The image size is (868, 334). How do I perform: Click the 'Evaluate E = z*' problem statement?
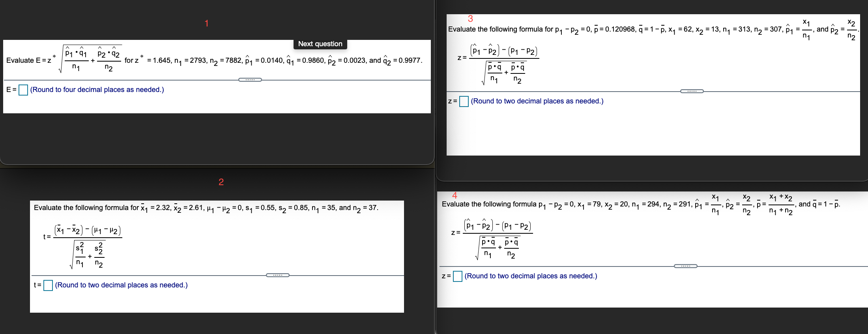click(214, 59)
